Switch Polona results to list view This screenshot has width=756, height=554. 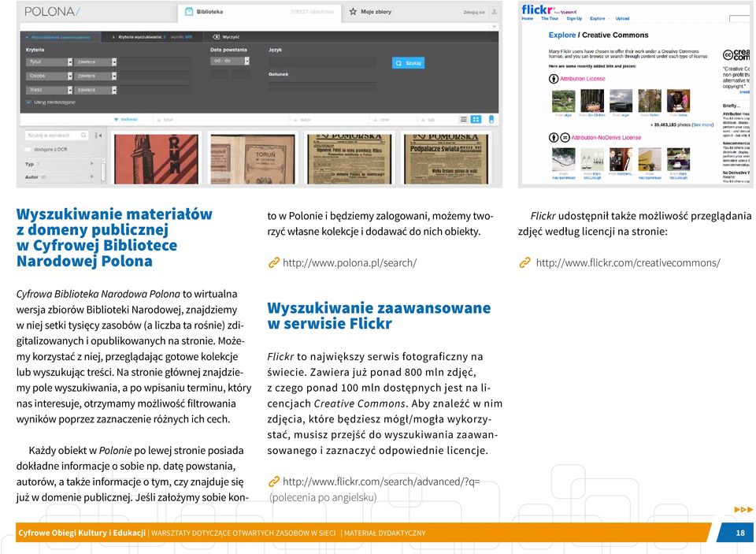pyautogui.click(x=463, y=119)
